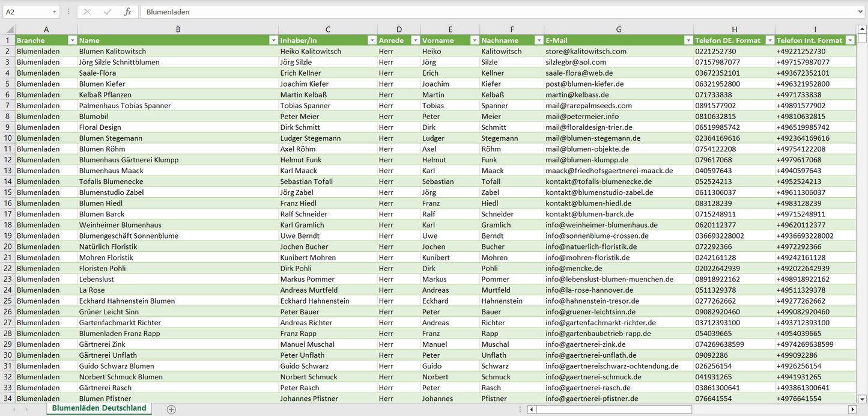The image size is (868, 416).
Task: Open the Vorname filter dropdown
Action: click(473, 40)
